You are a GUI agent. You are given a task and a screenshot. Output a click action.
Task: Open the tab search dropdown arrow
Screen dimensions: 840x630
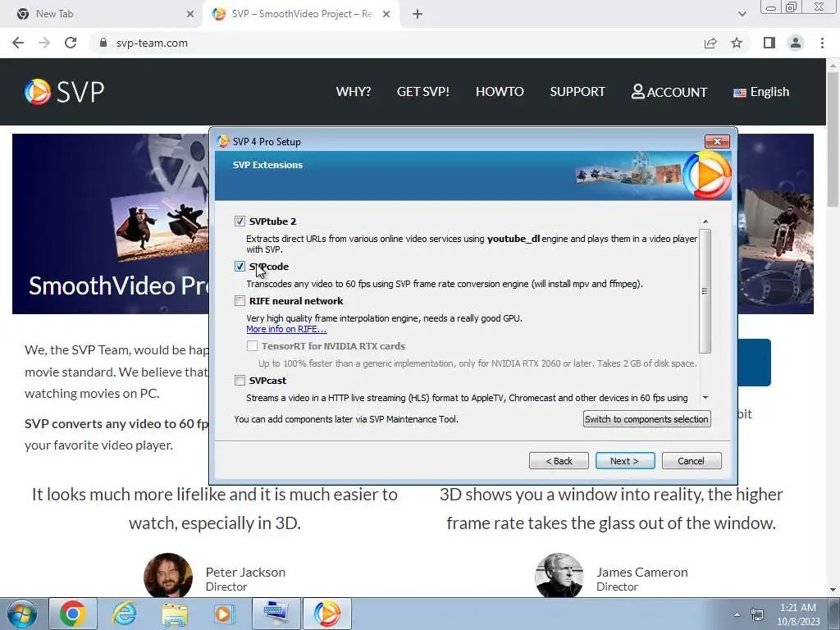click(x=742, y=14)
